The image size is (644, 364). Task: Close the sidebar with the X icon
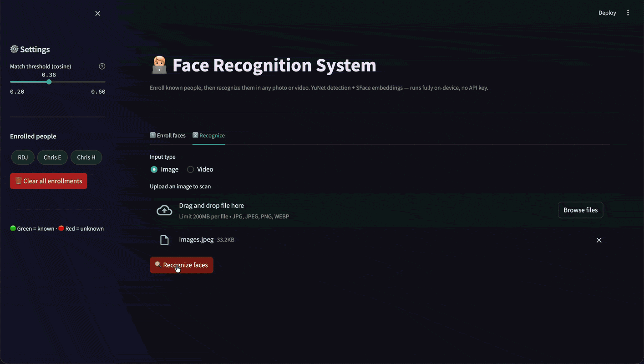(98, 14)
